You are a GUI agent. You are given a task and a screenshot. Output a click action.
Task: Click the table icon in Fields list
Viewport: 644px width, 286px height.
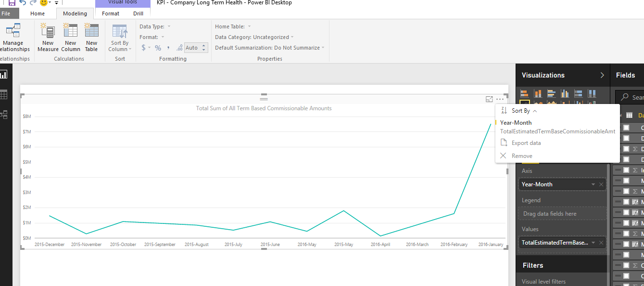(629, 116)
